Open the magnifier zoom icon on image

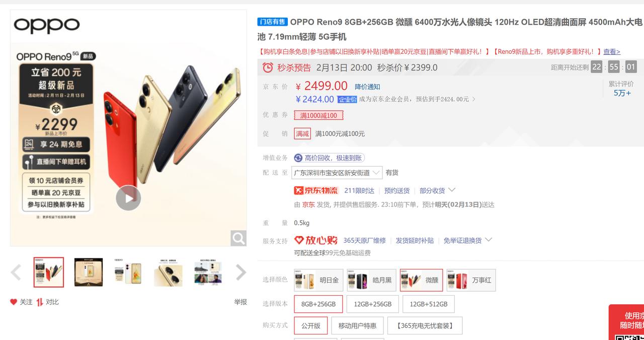pos(238,238)
